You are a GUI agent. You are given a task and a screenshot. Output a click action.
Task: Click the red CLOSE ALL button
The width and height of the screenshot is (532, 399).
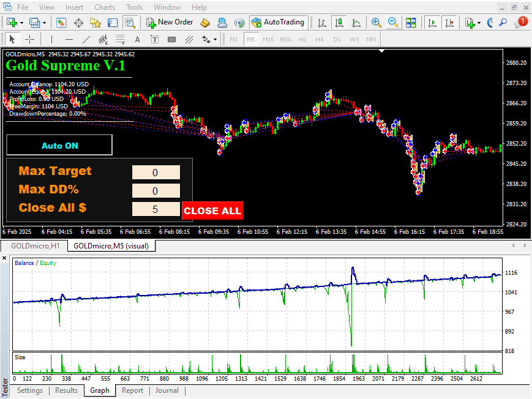click(212, 211)
